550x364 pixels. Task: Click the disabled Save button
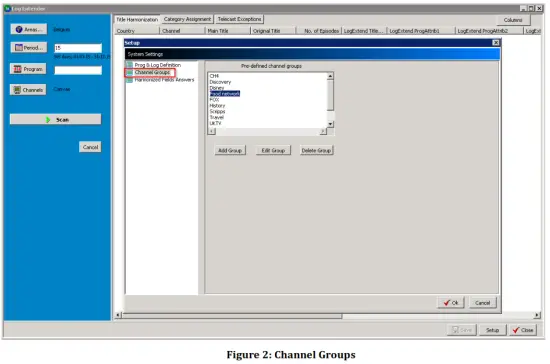tap(462, 330)
